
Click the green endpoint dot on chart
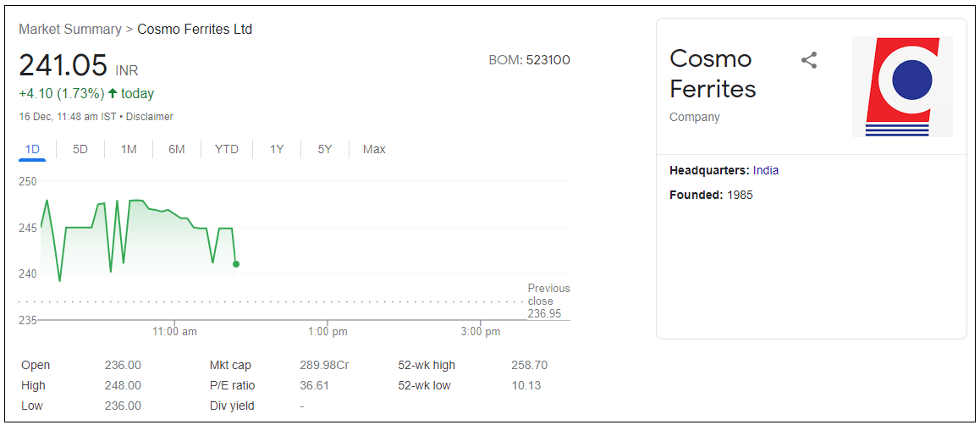coord(235,264)
